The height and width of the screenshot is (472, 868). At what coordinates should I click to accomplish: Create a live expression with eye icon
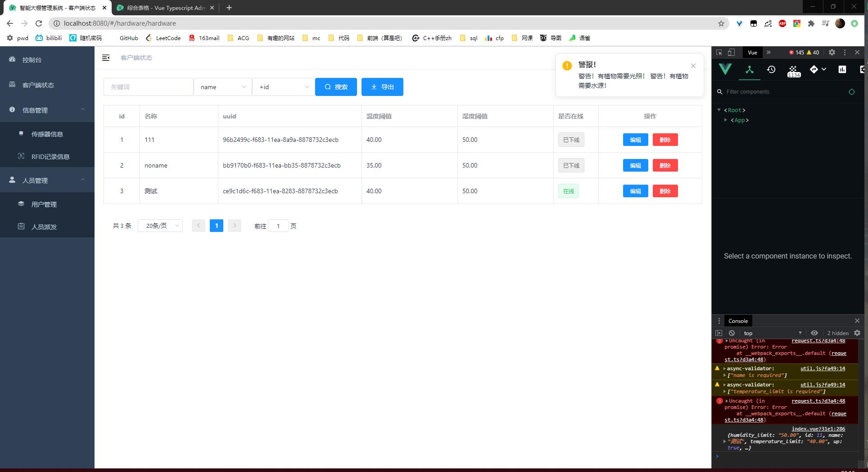click(814, 333)
